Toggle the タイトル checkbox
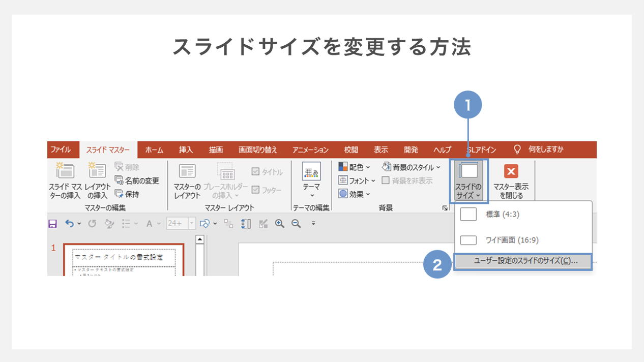Viewport: 644px width, 362px height. tap(255, 171)
